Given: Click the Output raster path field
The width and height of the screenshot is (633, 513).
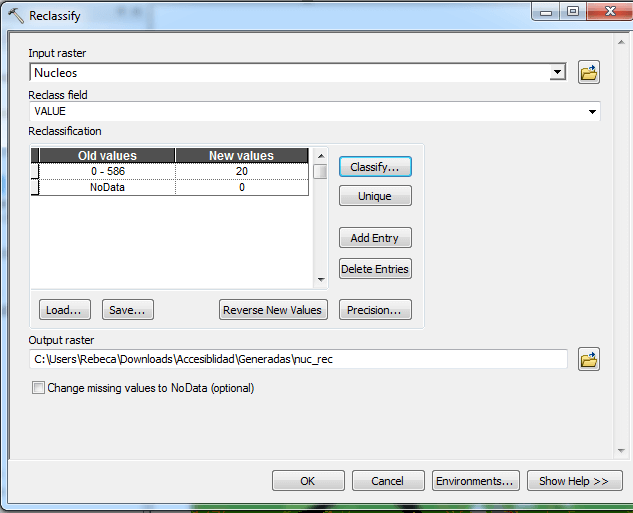Looking at the screenshot, I should 298,359.
